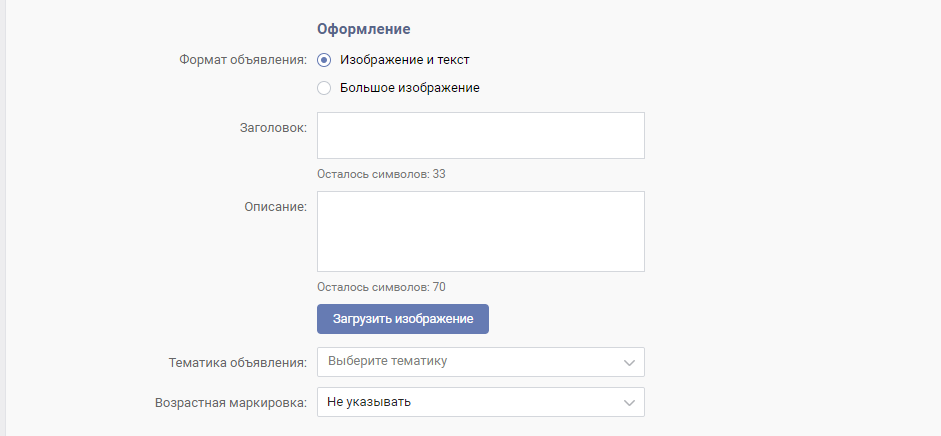Click the gray vertical strip on the left edge
This screenshot has width=941, height=436.
[x=2, y=218]
